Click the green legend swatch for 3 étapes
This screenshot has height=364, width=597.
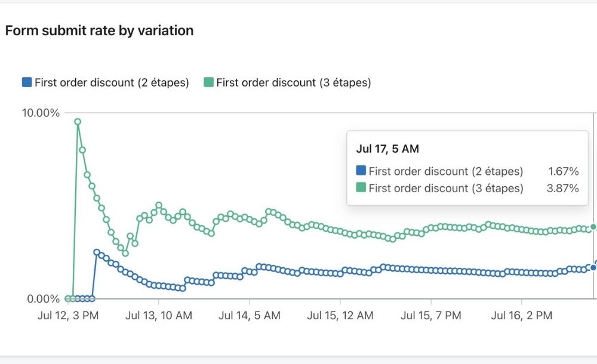click(208, 82)
